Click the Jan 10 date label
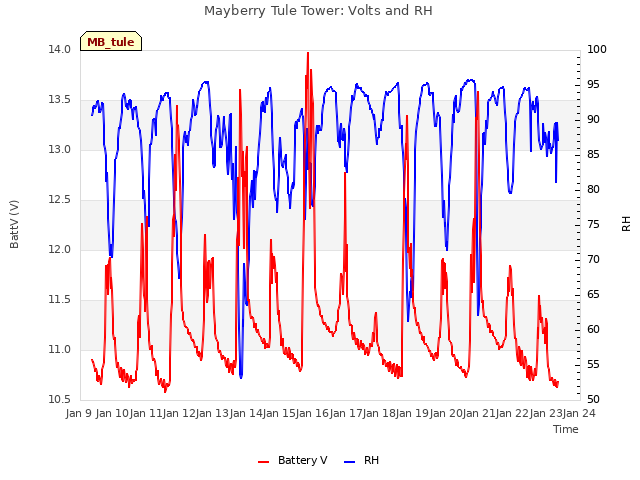The height and width of the screenshot is (480, 640). (112, 414)
